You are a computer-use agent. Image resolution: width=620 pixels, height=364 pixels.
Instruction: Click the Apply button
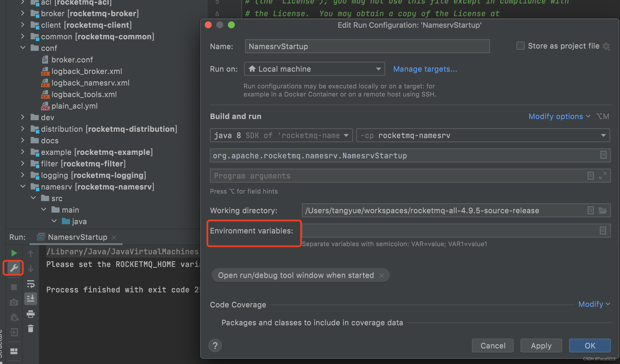pyautogui.click(x=541, y=346)
